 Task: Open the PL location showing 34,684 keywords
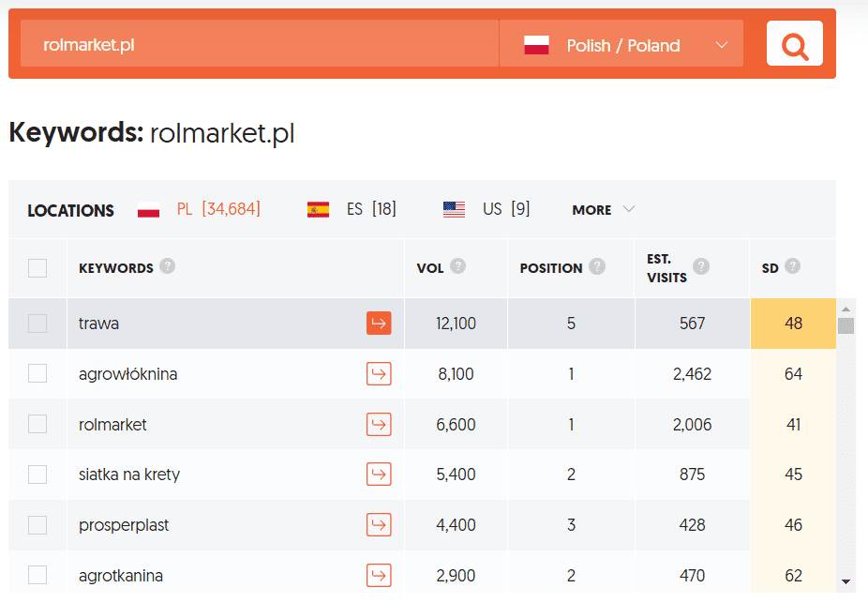point(204,209)
